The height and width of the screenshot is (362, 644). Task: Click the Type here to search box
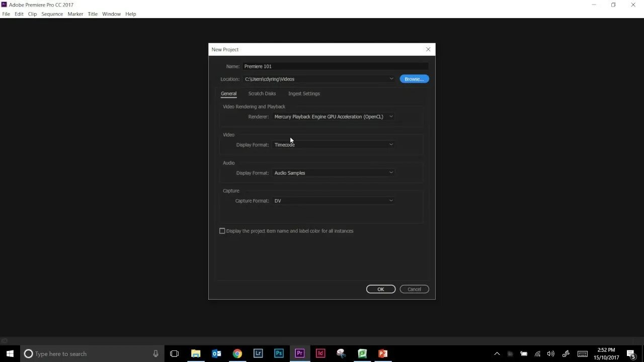tap(92, 353)
